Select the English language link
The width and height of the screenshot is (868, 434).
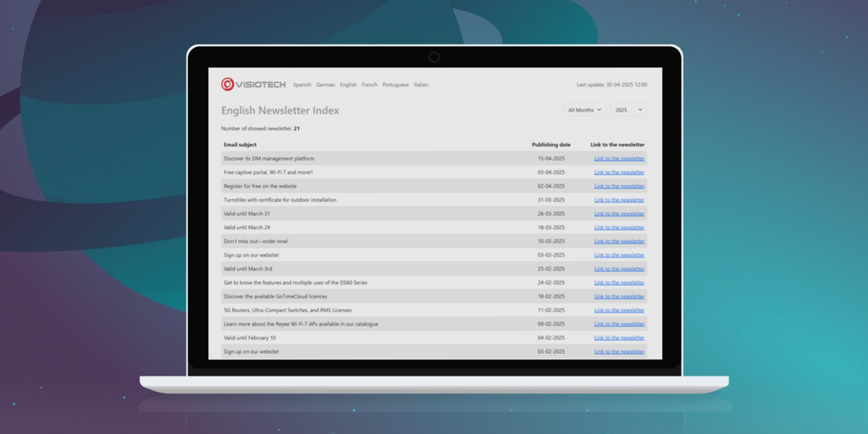click(x=348, y=85)
